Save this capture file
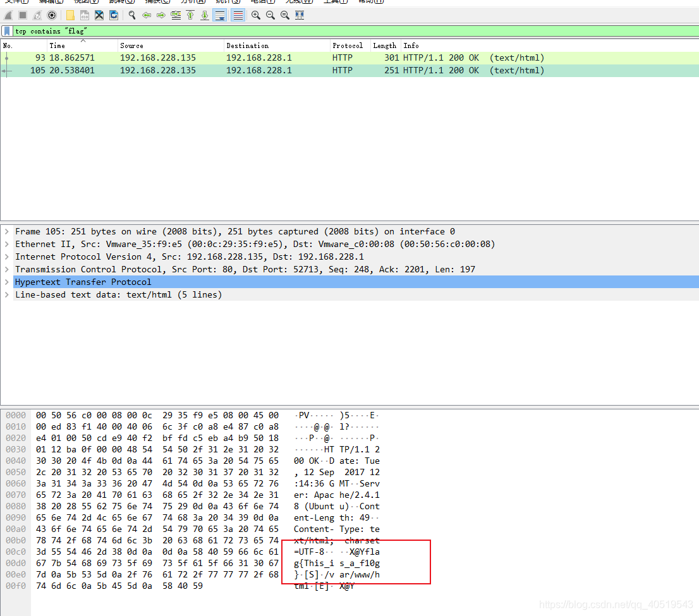The height and width of the screenshot is (616, 699). point(85,16)
